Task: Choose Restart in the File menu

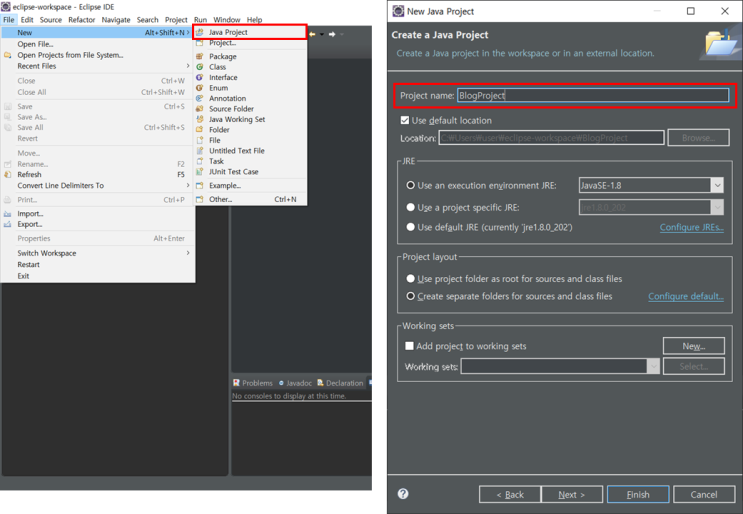Action: click(28, 264)
